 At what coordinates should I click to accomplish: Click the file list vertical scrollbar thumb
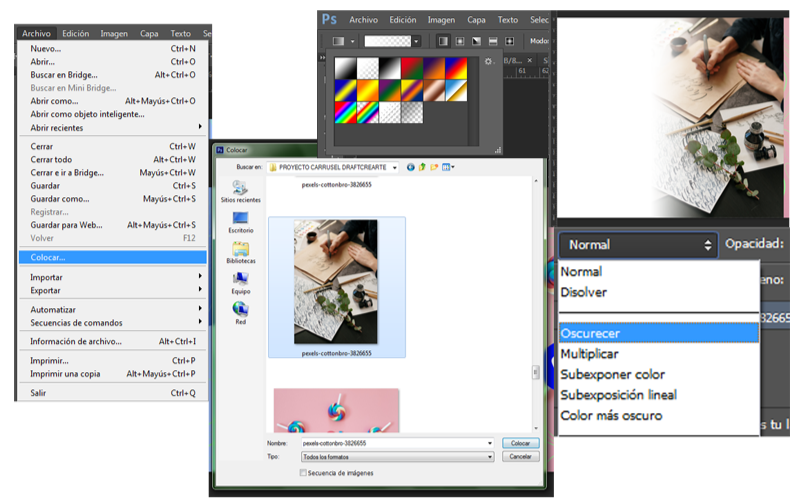[535, 373]
